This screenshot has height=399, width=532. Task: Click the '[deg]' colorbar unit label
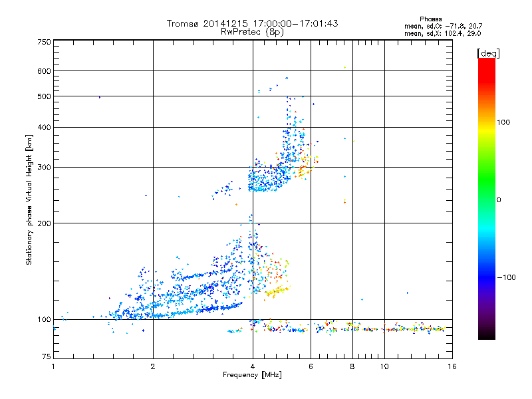pos(488,53)
